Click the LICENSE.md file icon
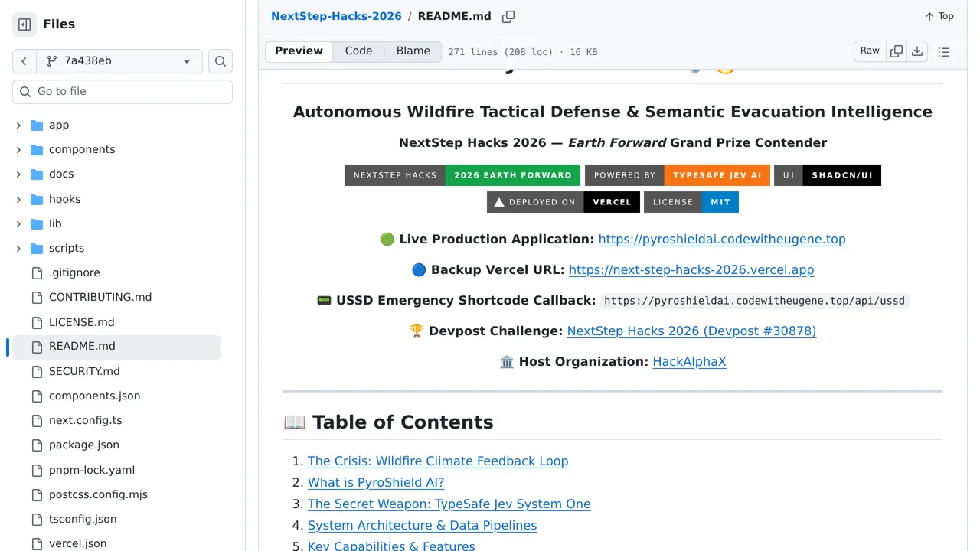The image size is (980, 551). pos(37,322)
